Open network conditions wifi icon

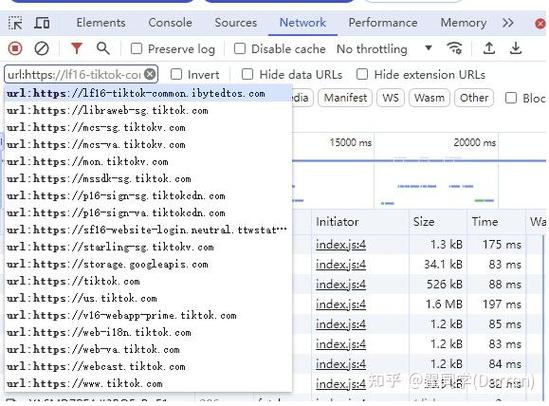455,48
